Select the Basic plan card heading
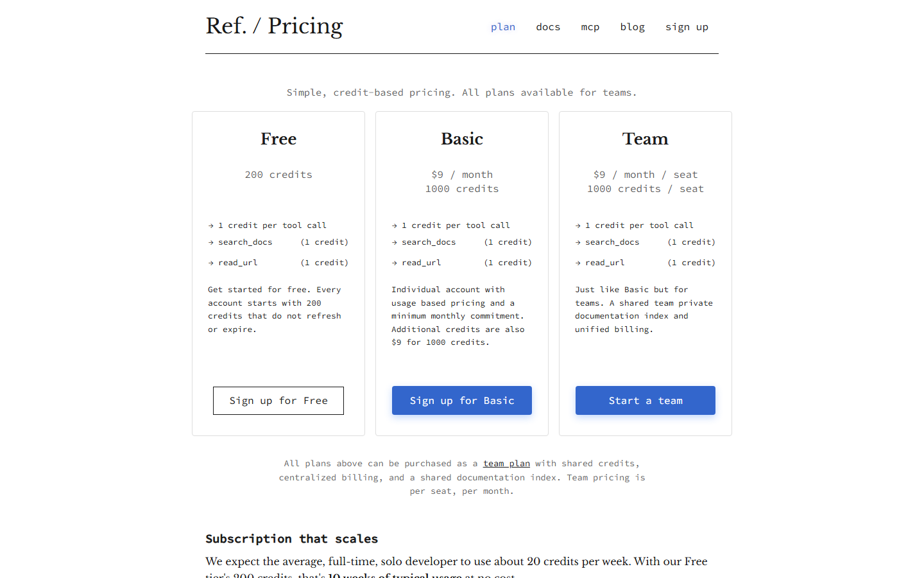 (462, 139)
